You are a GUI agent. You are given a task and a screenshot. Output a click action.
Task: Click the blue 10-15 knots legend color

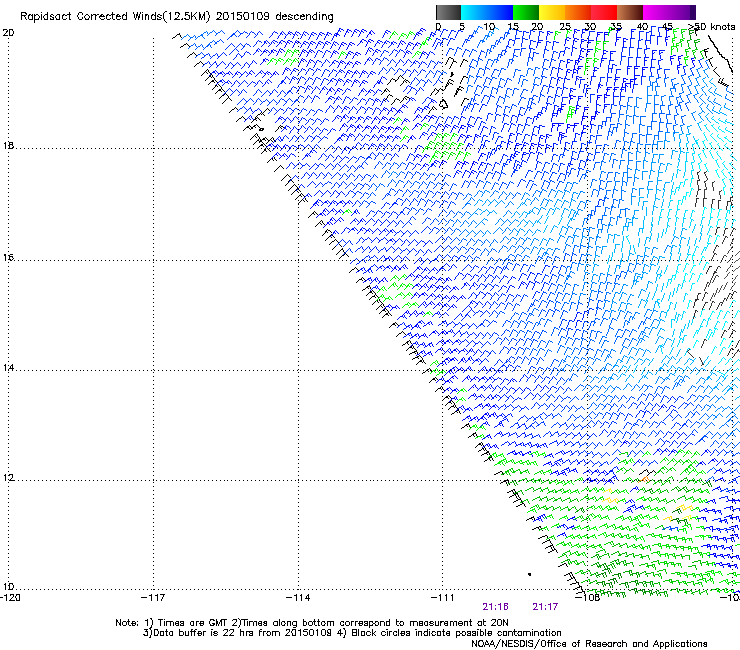click(500, 12)
